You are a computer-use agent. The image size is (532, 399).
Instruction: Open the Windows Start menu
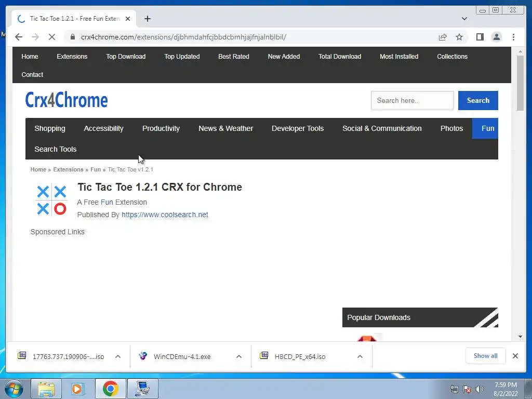(x=13, y=389)
